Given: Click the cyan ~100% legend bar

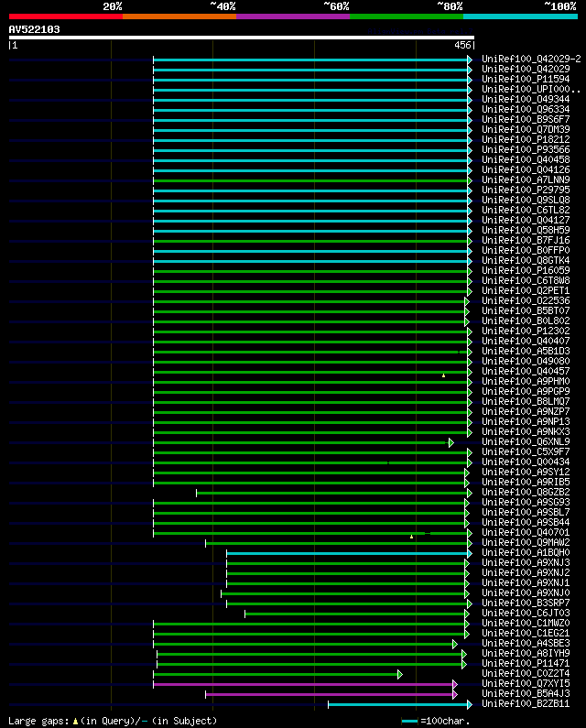Looking at the screenshot, I should click(520, 16).
